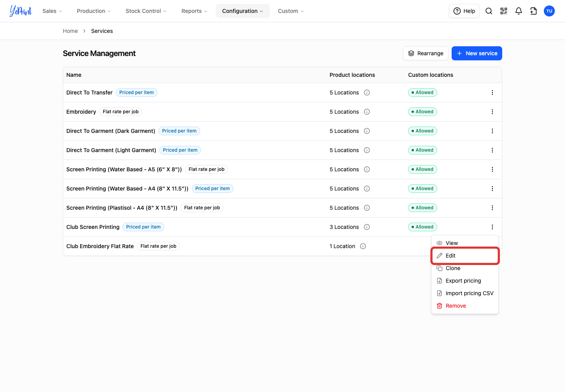Expand the Configuration dropdown menu

[x=243, y=11]
